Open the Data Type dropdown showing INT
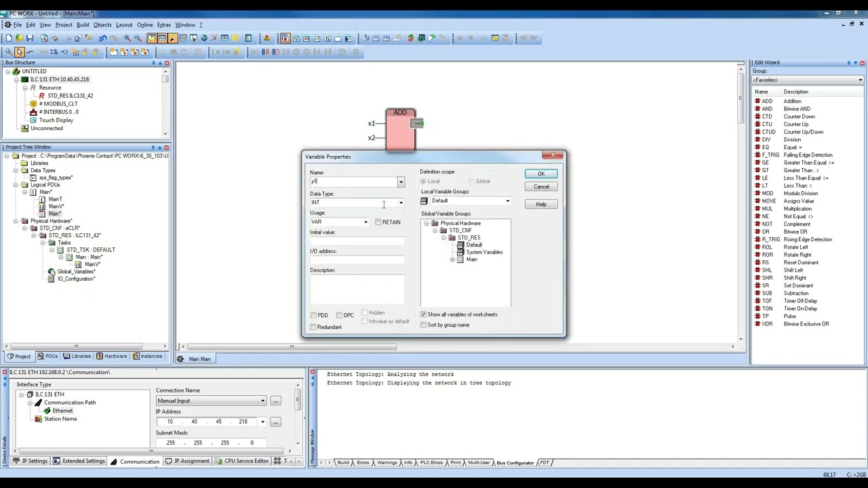This screenshot has height=488, width=868. [401, 203]
